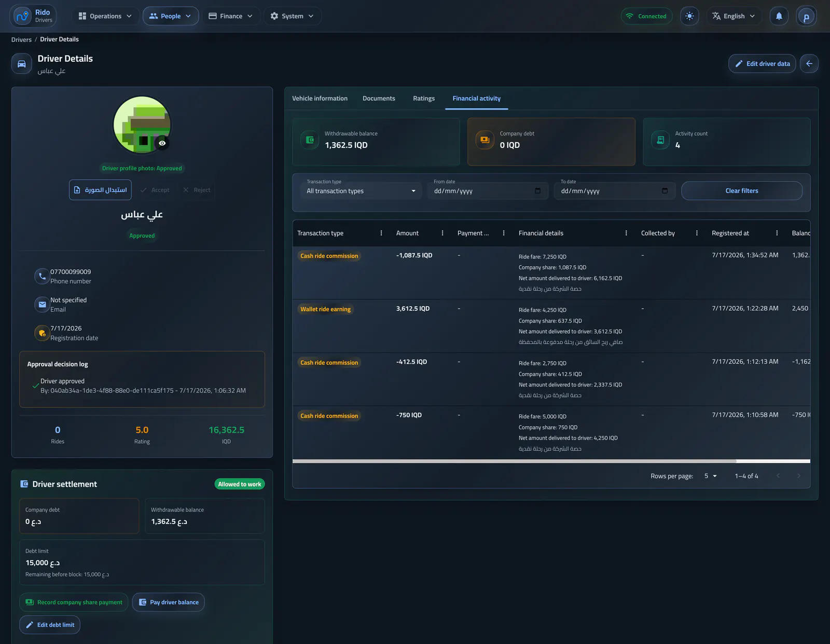Click the replace photo button (استبدال الصورة)
830x644 pixels.
point(100,190)
